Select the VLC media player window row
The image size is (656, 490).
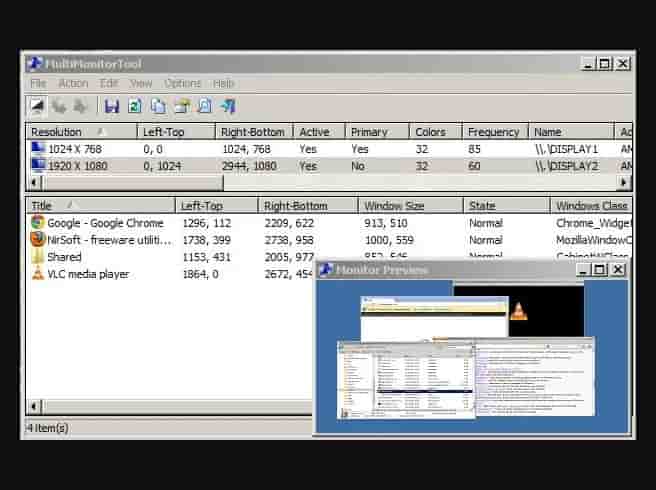click(170, 274)
